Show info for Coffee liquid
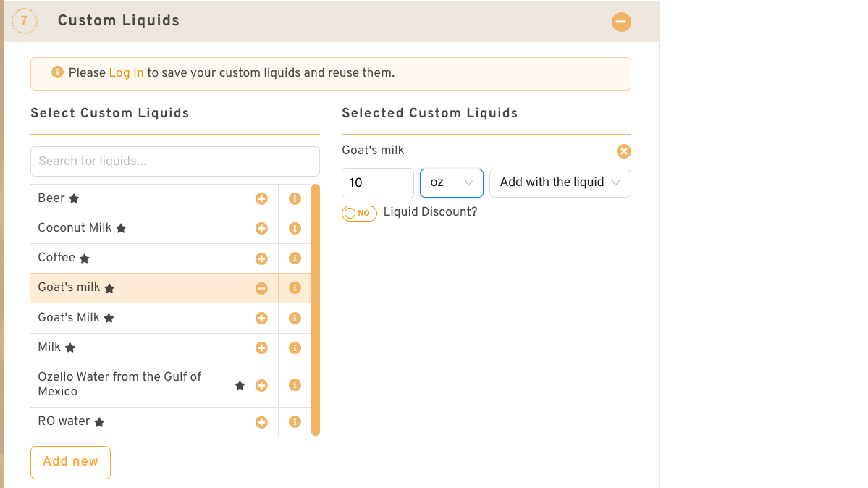The image size is (868, 488). pos(295,258)
